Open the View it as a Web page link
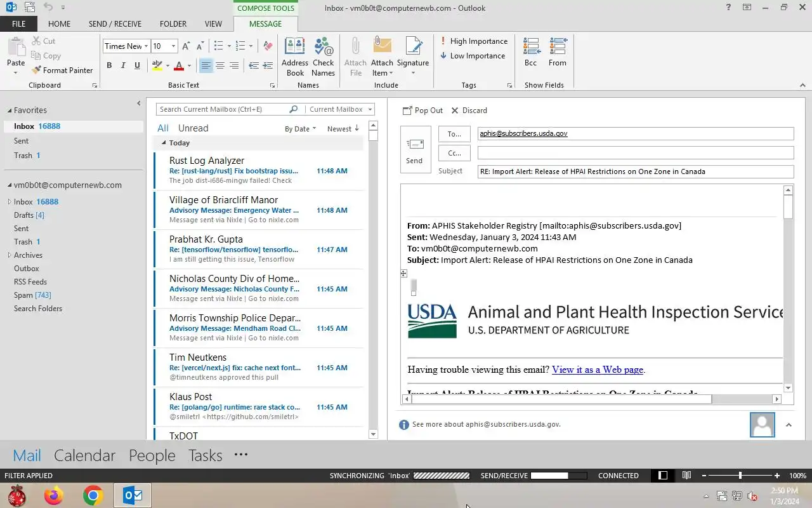The height and width of the screenshot is (508, 812). click(x=598, y=370)
